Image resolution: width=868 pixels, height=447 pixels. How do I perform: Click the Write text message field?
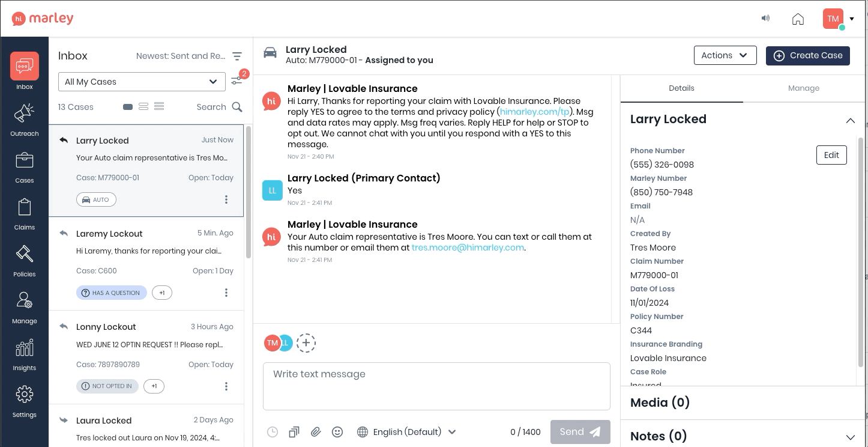point(436,386)
